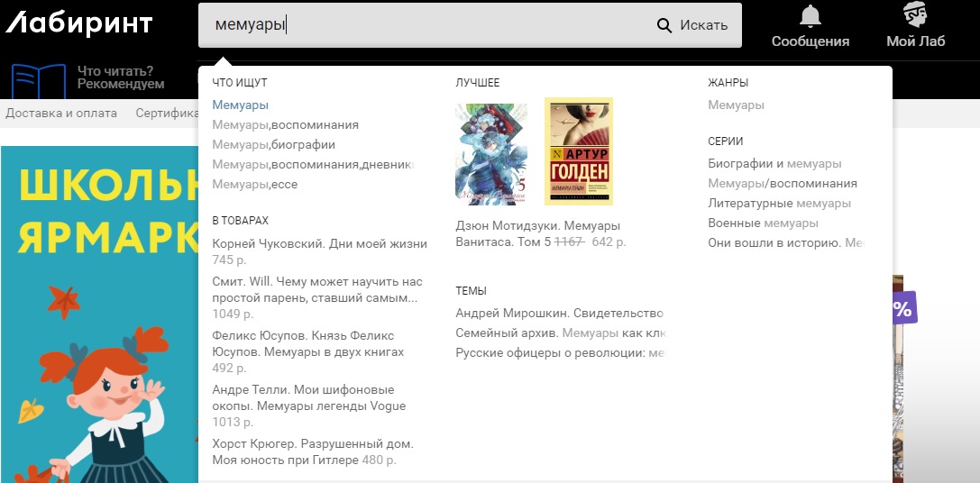Click the ЛУЧШЕЕ heading
Screen dimensions: 980x483
click(478, 83)
